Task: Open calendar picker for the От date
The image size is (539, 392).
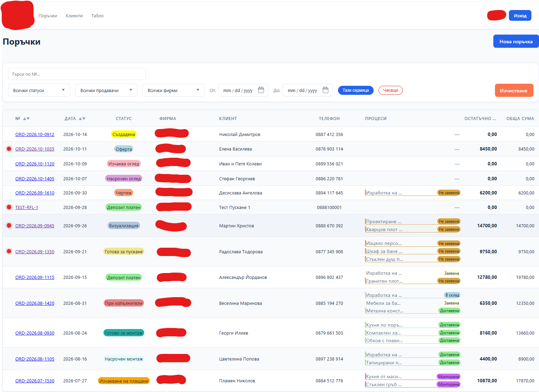Action: tap(261, 90)
